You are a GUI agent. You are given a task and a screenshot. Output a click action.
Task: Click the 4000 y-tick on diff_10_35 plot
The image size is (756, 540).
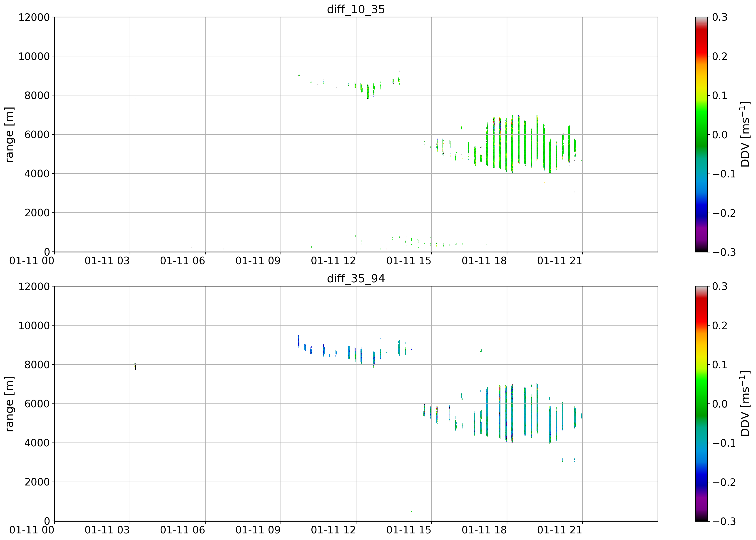37,174
